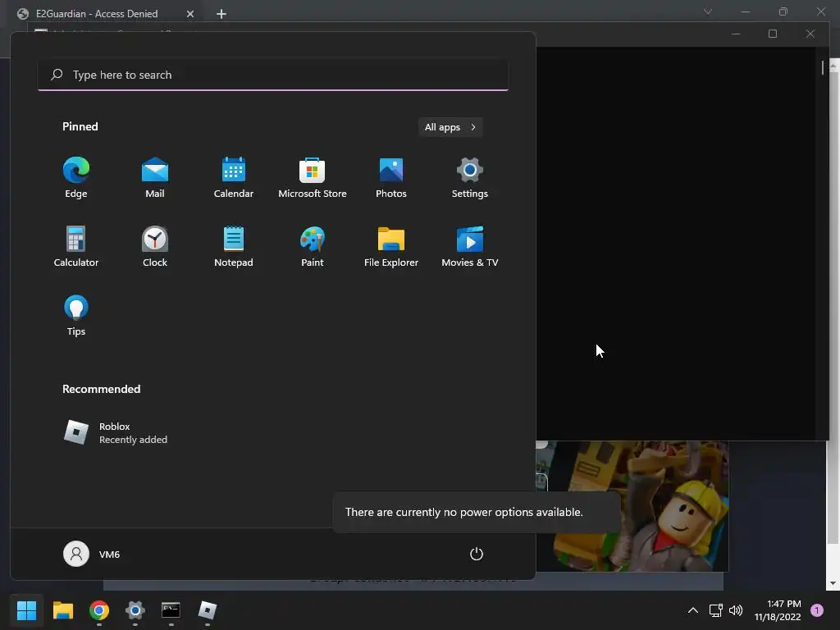
Task: Switch to Command Prompt on taskbar
Action: 171,610
